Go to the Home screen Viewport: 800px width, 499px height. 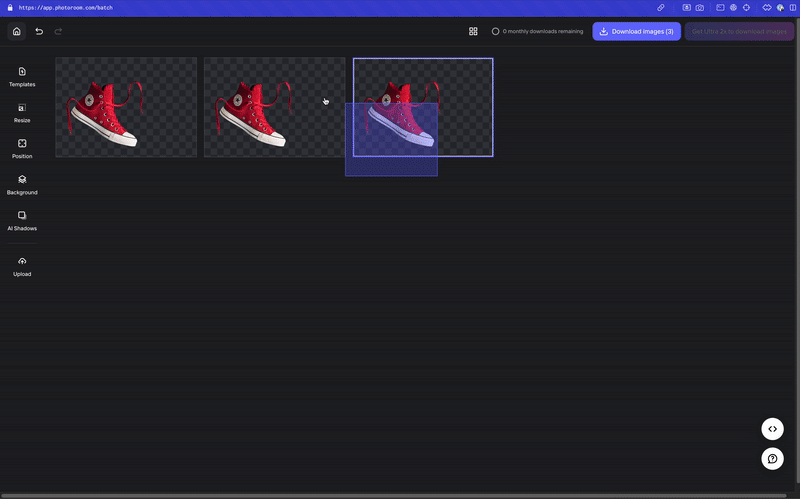pos(16,31)
